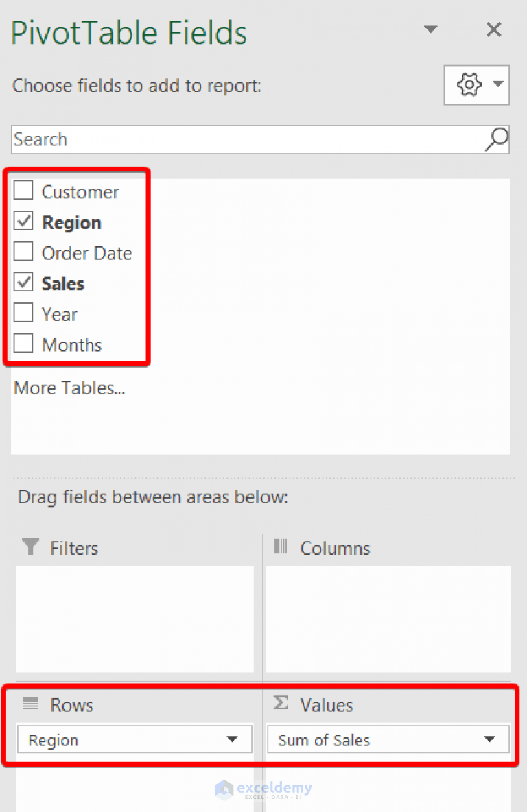Click the Columns area icon
Image resolution: width=527 pixels, height=812 pixels.
pos(281,547)
